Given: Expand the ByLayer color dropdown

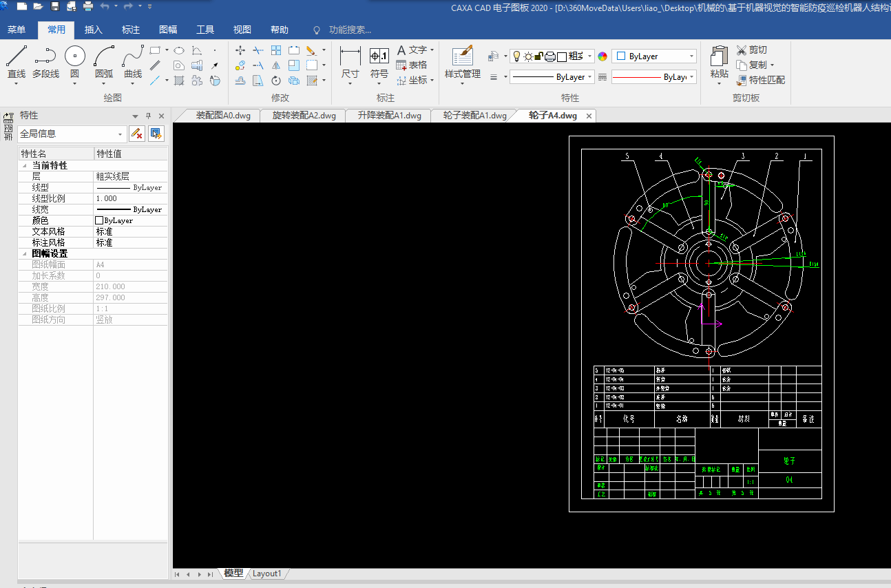Looking at the screenshot, I should pos(691,56).
